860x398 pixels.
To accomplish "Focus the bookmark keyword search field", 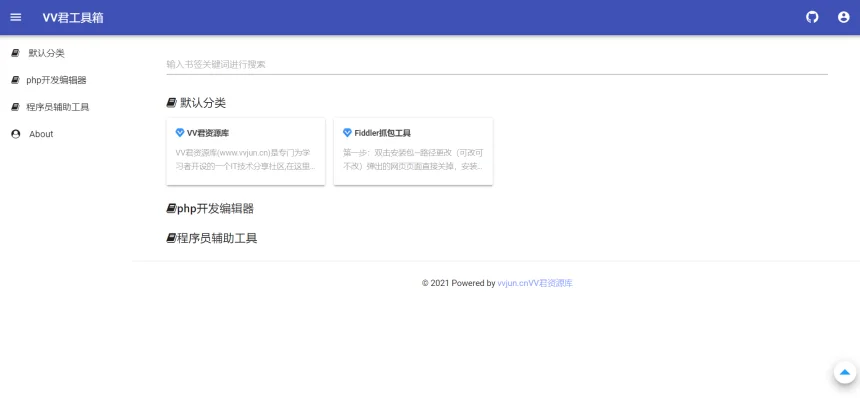I will (x=497, y=64).
